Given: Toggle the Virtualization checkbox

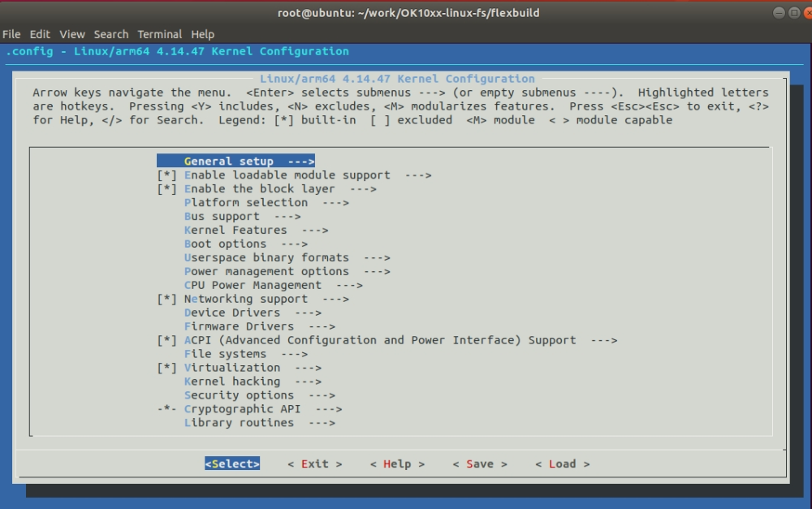Looking at the screenshot, I should tap(166, 368).
